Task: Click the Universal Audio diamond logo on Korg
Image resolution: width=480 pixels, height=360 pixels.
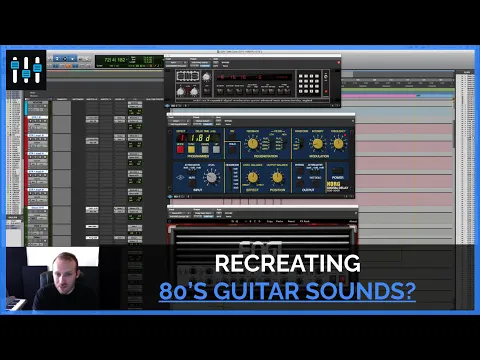Action: pos(180,177)
